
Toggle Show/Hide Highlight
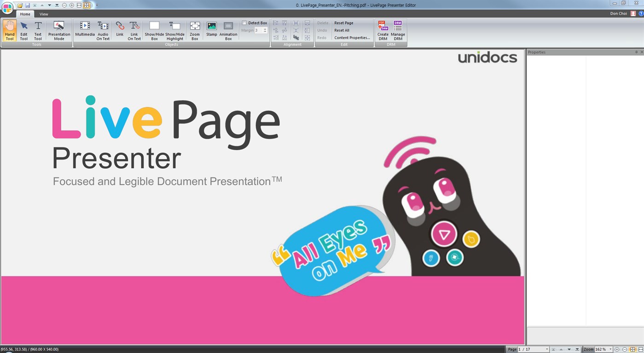click(174, 30)
